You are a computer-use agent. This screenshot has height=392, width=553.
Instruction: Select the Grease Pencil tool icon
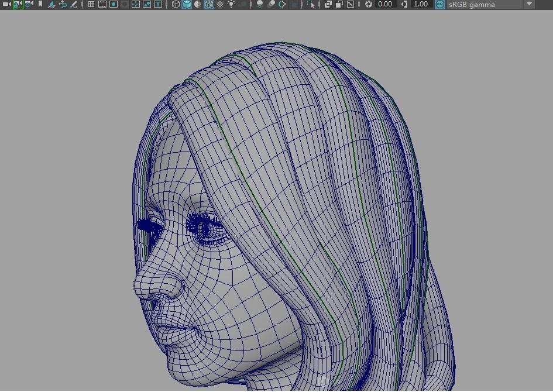coord(74,4)
